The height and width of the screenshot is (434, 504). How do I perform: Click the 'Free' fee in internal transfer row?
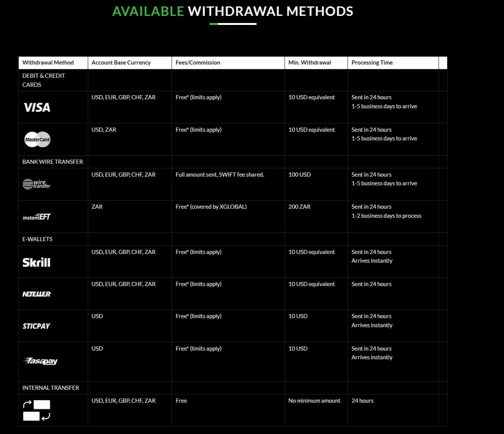click(181, 400)
